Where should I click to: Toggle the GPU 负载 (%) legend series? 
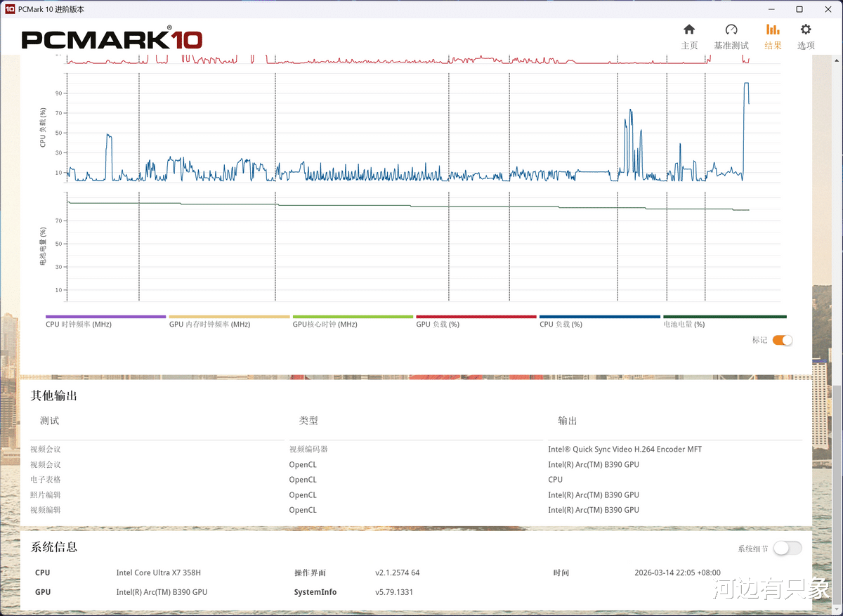click(476, 321)
